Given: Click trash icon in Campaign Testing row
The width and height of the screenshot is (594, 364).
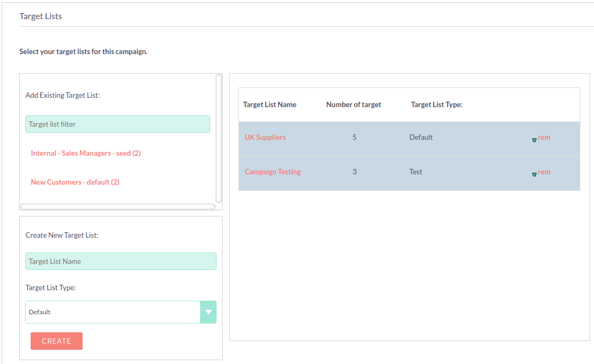Looking at the screenshot, I should tap(534, 174).
